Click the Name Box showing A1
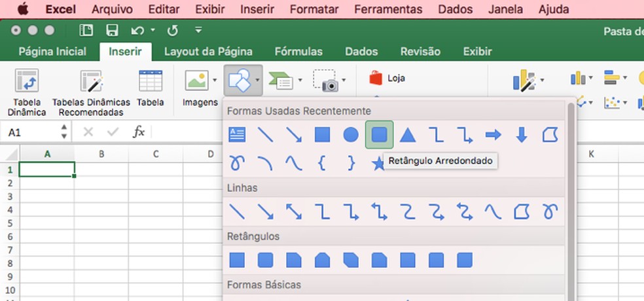The height and width of the screenshot is (301, 644). (31, 132)
